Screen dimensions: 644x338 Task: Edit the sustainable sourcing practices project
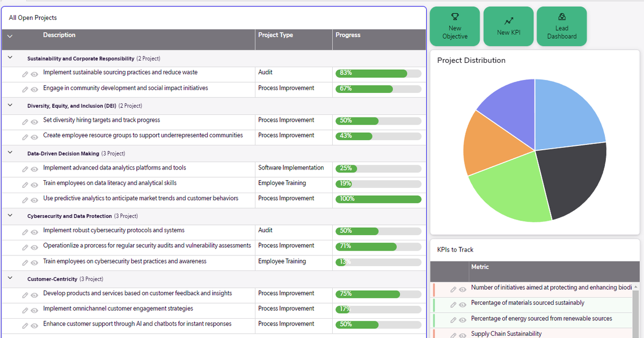(x=25, y=75)
